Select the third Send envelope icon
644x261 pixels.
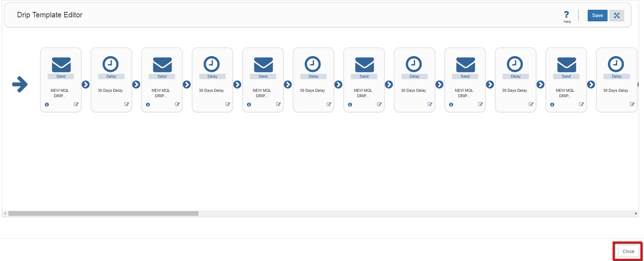263,65
